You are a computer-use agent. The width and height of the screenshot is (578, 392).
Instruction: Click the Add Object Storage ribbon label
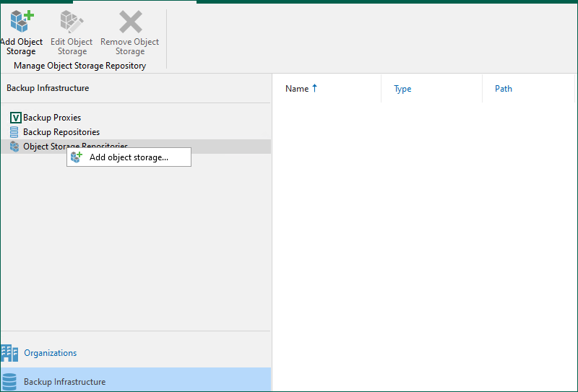click(22, 46)
